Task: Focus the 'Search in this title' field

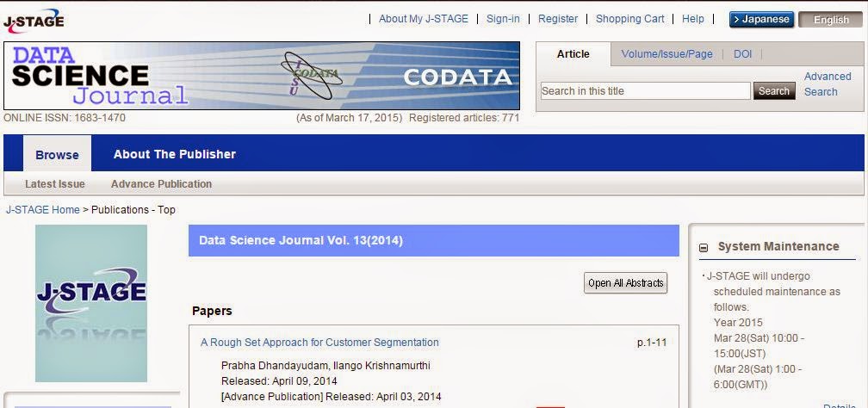Action: tap(646, 90)
